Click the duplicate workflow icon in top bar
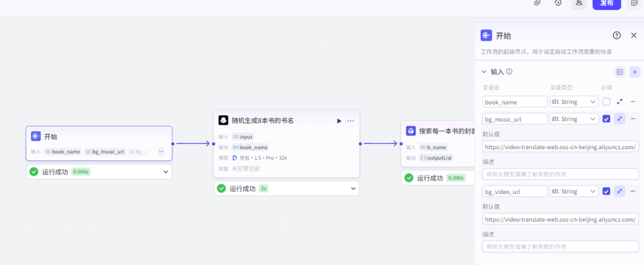 click(x=537, y=3)
